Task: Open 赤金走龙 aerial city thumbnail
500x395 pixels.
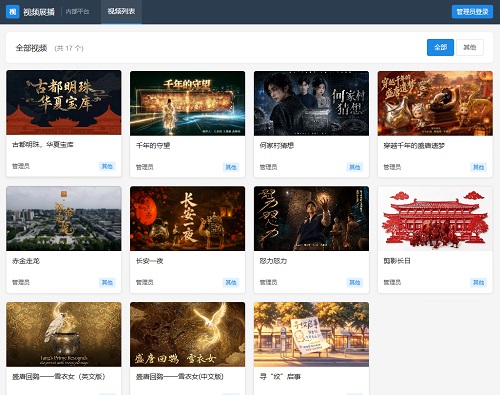Action: point(64,219)
